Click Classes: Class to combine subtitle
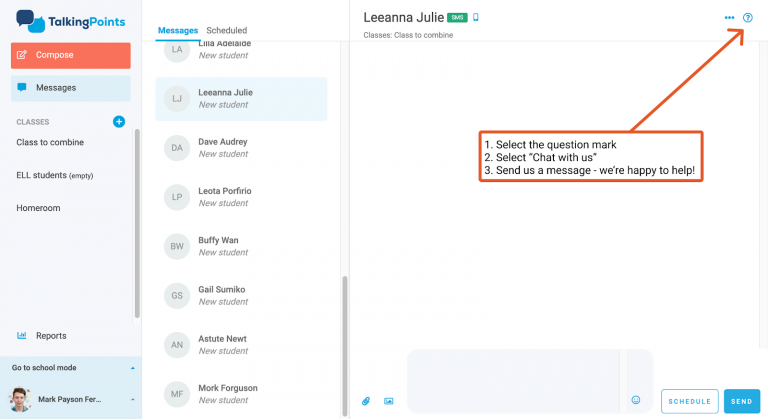 click(408, 35)
